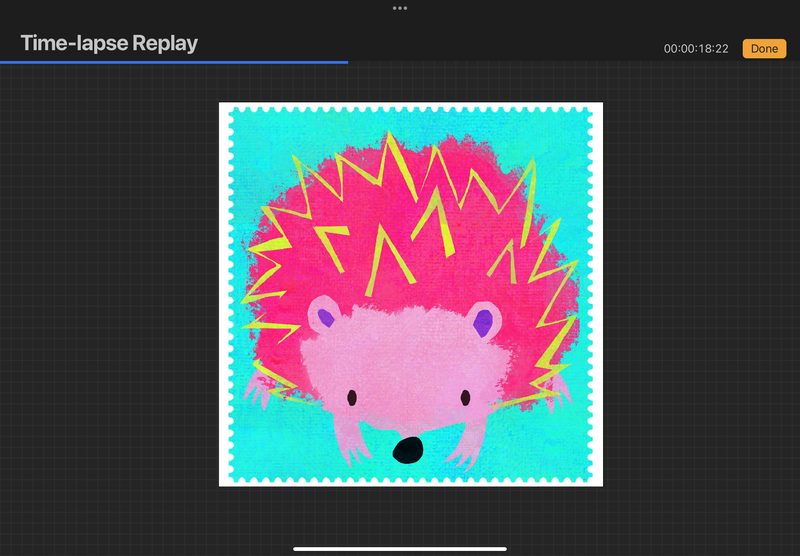Tap the orange Done button
Viewport: 800px width, 556px height.
[x=764, y=48]
